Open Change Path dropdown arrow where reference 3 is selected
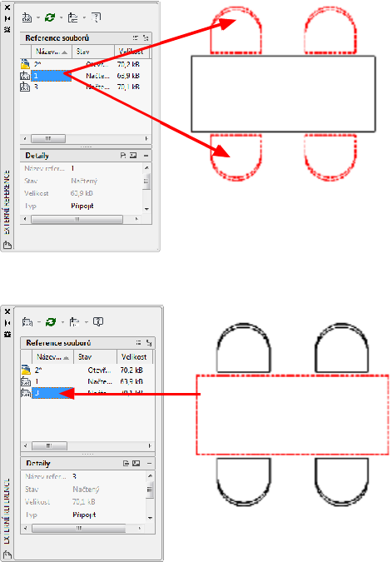Image resolution: width=392 pixels, height=562 pixels. 87,322
